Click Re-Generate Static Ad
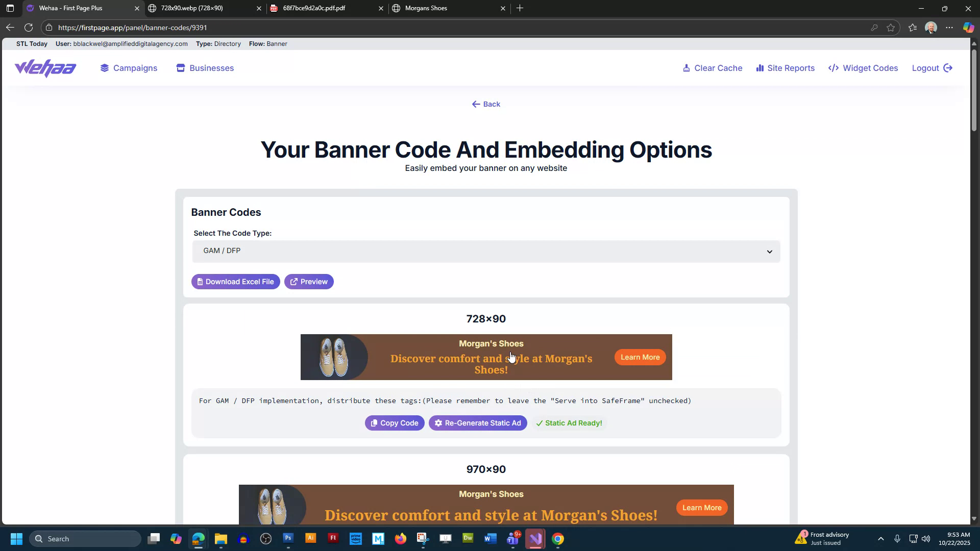Screen dimensions: 980x551 [x=478, y=423]
